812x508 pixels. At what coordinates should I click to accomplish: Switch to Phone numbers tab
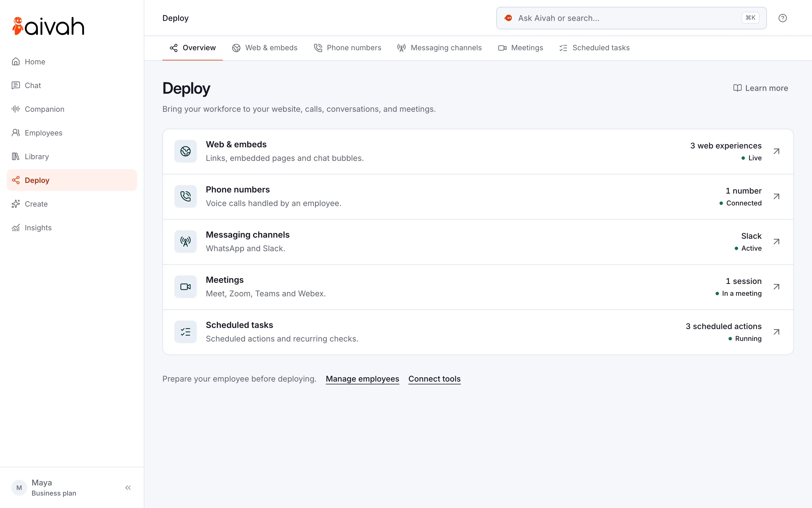click(348, 48)
